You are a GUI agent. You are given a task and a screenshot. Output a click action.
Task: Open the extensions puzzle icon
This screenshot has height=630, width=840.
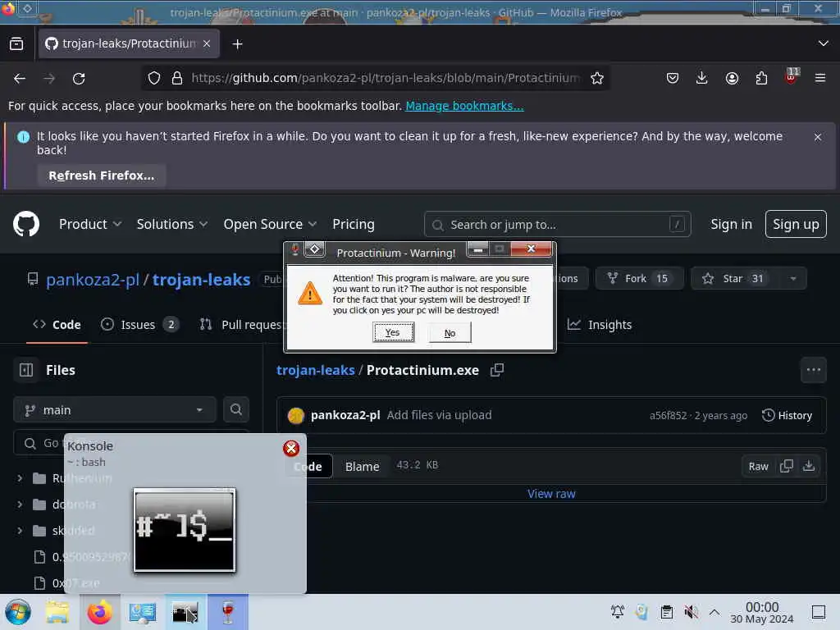point(761,78)
